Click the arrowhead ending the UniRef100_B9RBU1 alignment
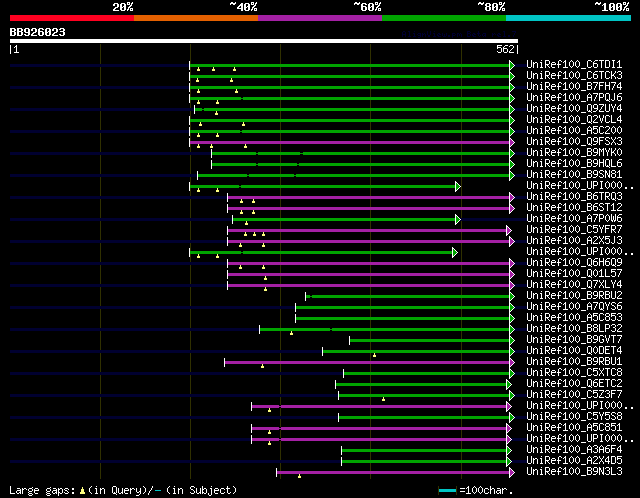This screenshot has height=498, width=640. point(512,362)
